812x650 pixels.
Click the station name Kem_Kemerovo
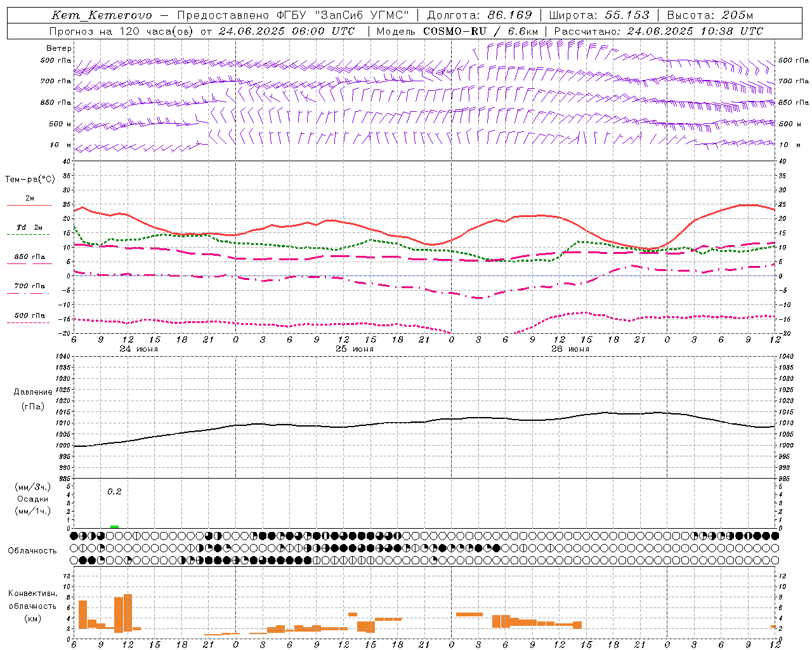102,15
